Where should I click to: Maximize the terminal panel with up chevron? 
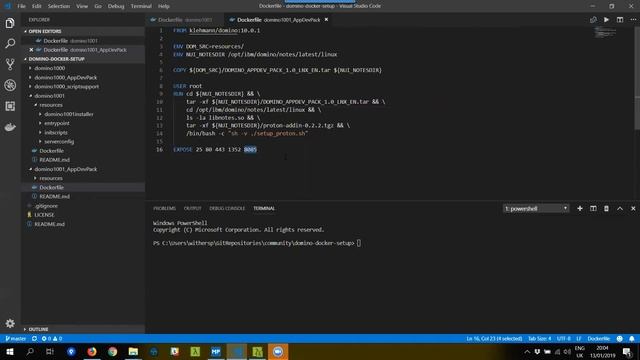click(x=620, y=209)
